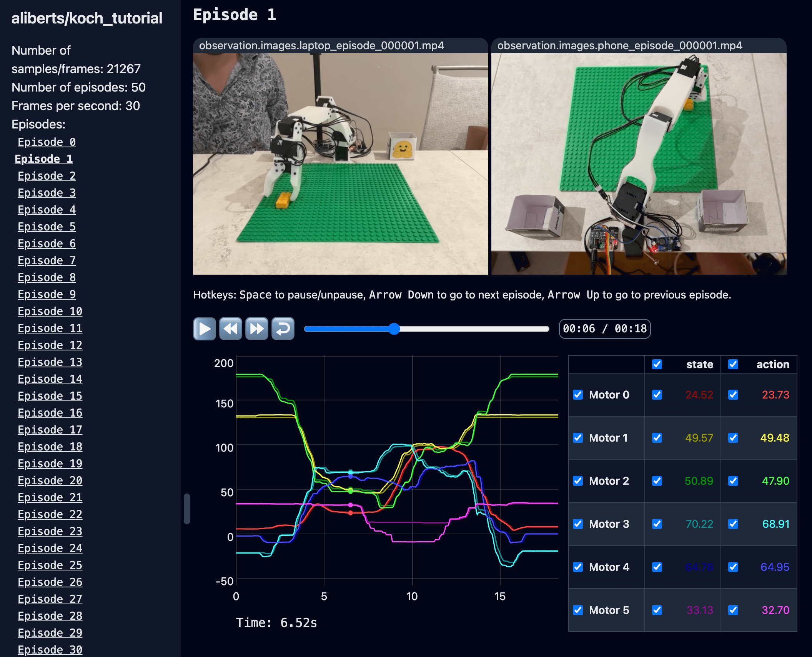Image resolution: width=812 pixels, height=657 pixels.
Task: Click the laptop camera video
Action: click(340, 163)
